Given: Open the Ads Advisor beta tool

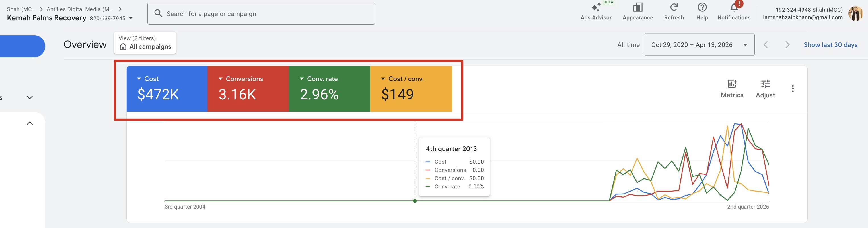Looking at the screenshot, I should tap(596, 11).
